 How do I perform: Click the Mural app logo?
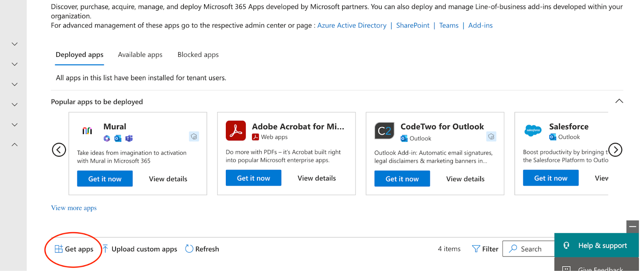[x=87, y=130]
